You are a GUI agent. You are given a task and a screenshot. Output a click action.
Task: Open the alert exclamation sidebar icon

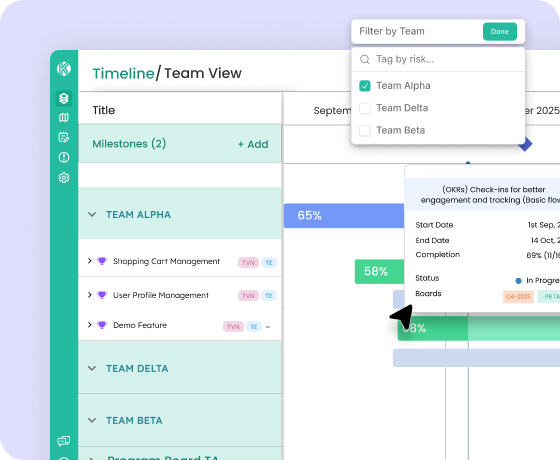point(64,157)
